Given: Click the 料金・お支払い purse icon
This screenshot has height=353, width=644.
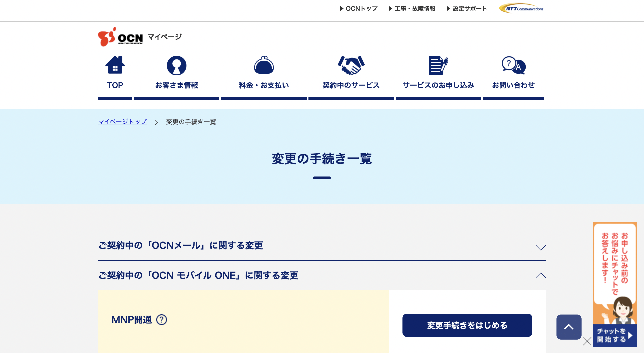Looking at the screenshot, I should click(264, 65).
